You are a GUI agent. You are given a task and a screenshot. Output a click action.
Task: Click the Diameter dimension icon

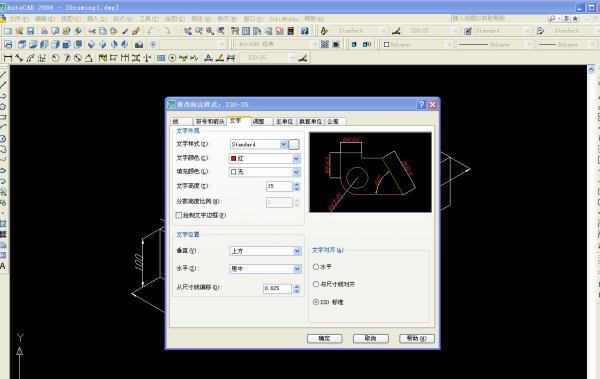[x=78, y=58]
